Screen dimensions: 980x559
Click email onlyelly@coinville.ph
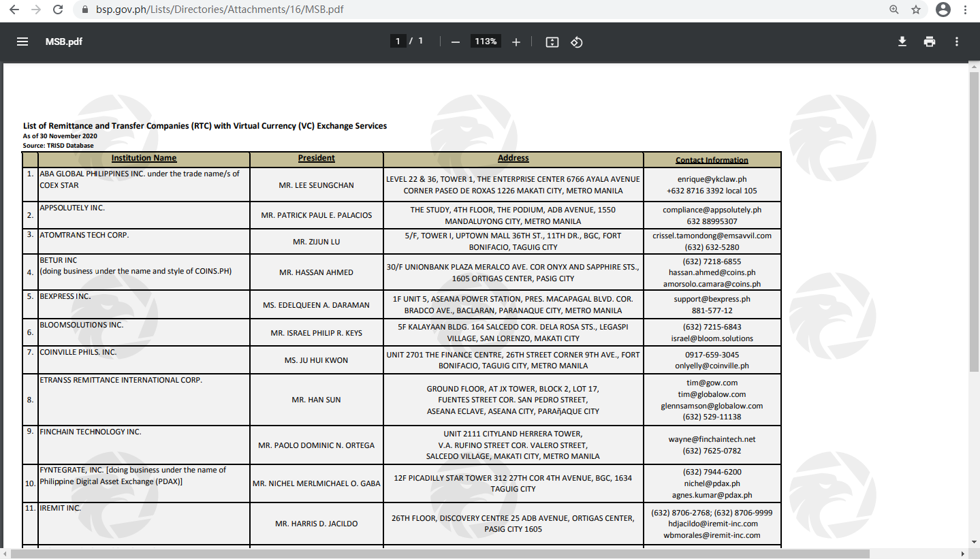[712, 366]
